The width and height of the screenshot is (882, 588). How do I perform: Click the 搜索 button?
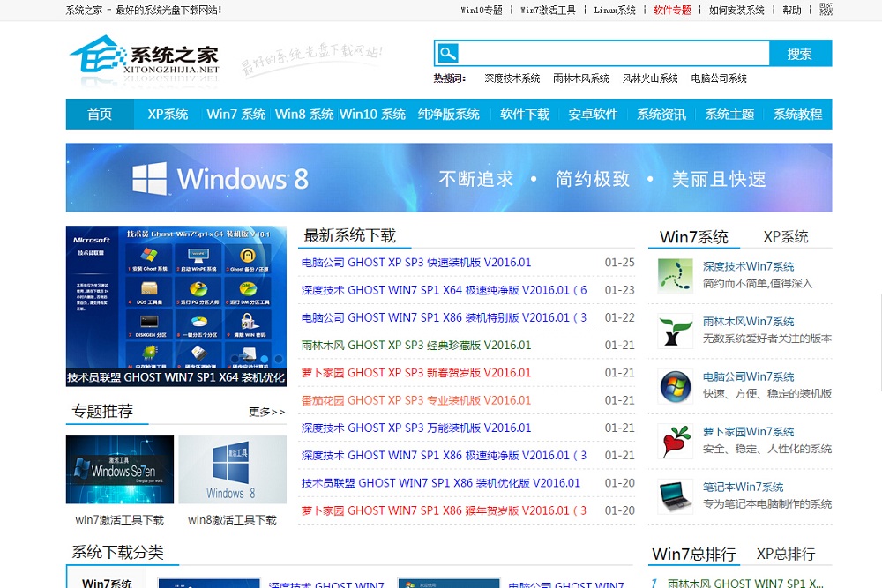click(x=800, y=54)
